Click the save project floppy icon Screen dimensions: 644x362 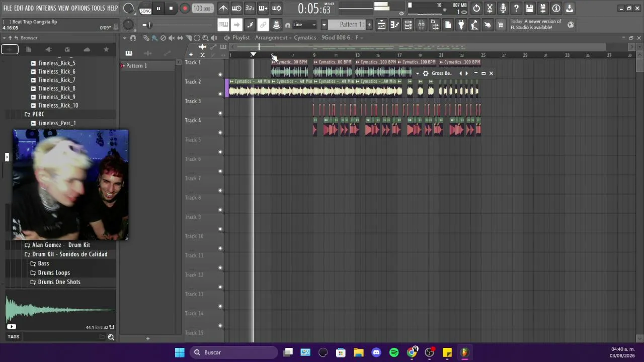[x=529, y=8]
